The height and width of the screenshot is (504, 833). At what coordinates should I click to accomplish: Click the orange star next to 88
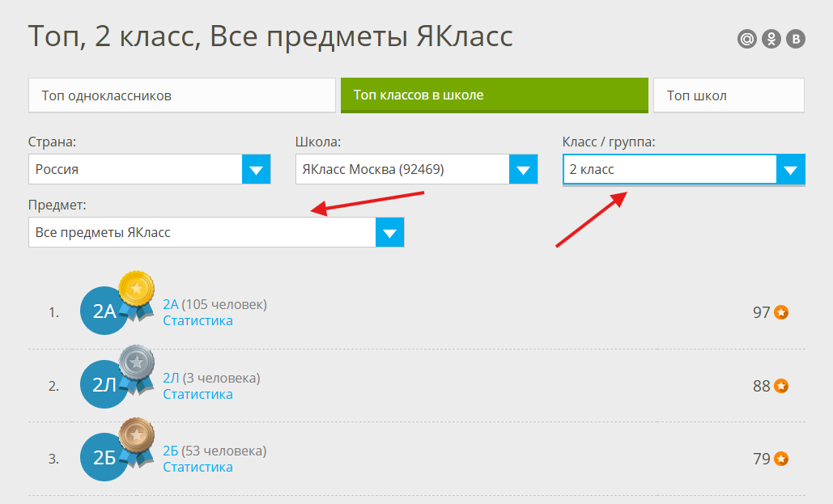click(781, 386)
